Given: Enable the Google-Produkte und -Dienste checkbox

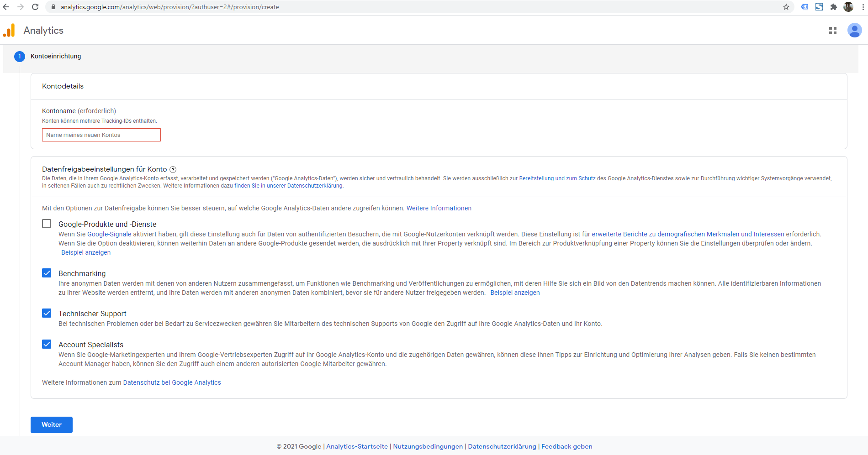Looking at the screenshot, I should point(47,224).
